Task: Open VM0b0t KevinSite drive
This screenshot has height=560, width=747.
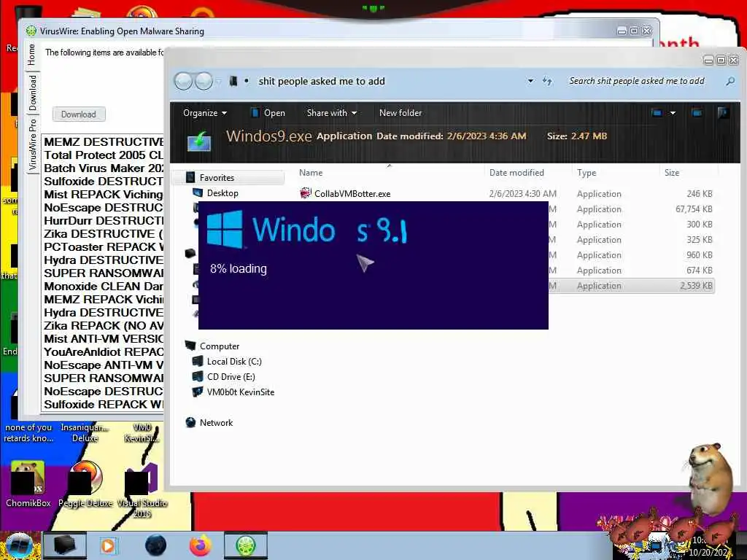Action: (241, 392)
